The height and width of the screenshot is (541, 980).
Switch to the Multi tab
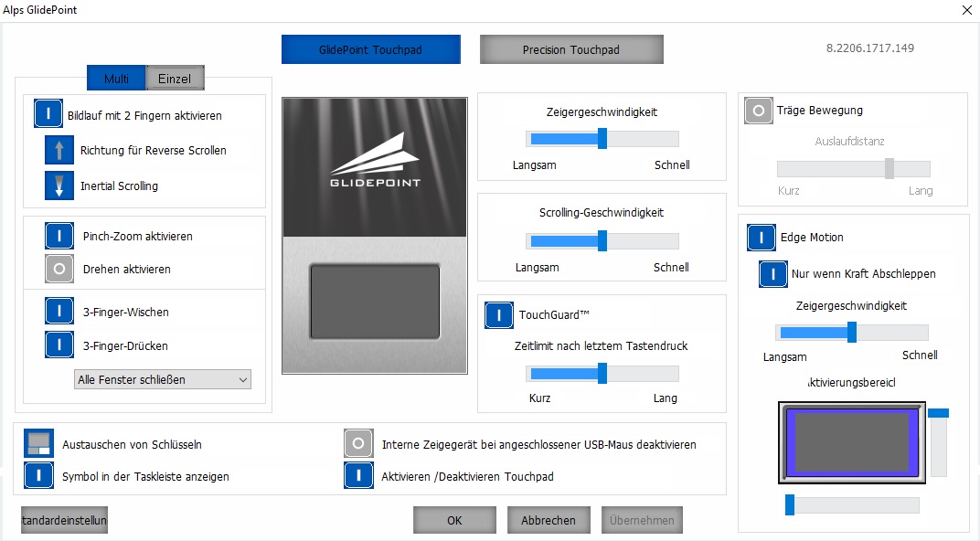click(116, 78)
